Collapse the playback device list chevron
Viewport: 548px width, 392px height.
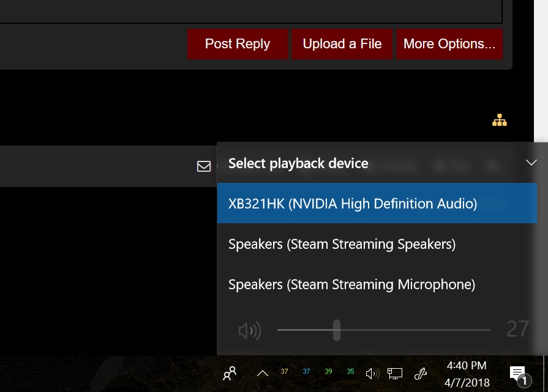point(531,163)
